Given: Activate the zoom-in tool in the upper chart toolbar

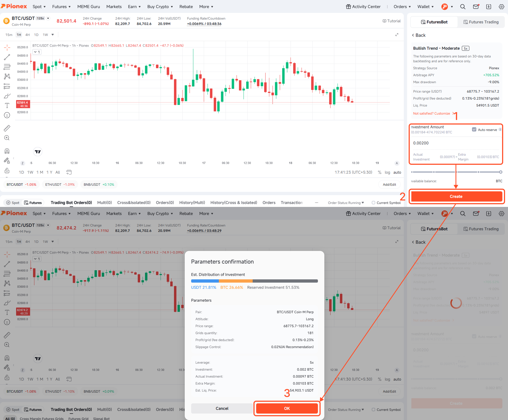Looking at the screenshot, I should (x=7, y=138).
